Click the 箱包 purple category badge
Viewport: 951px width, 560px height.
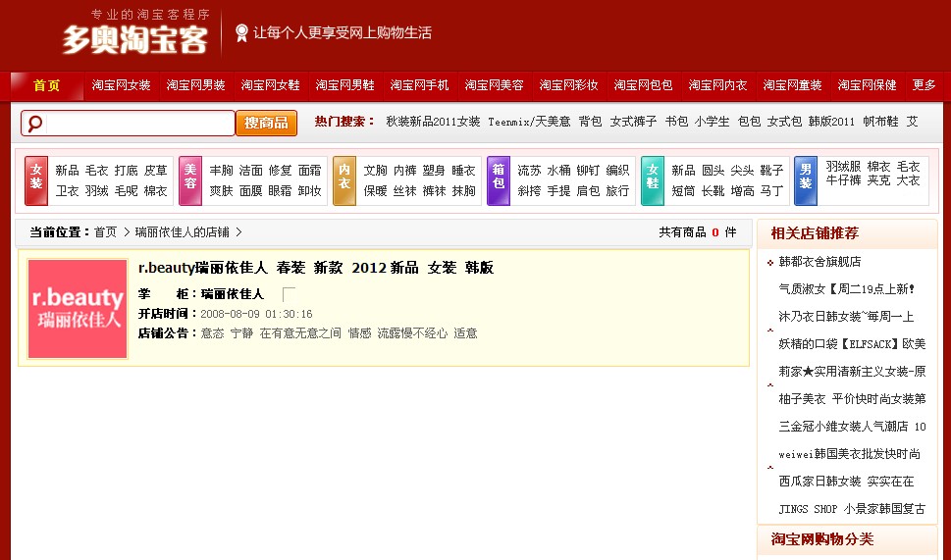point(499,180)
